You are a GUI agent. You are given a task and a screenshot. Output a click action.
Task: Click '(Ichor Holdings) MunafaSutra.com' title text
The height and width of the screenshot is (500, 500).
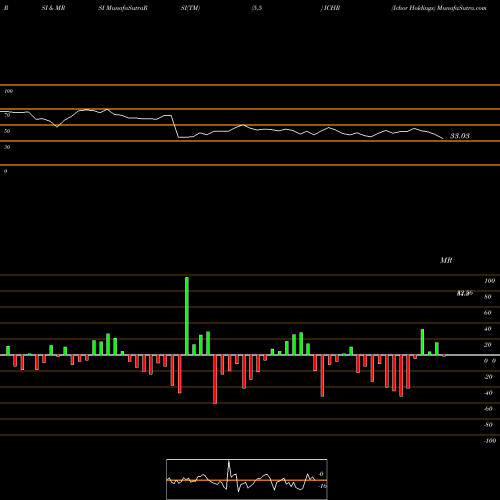pos(439,8)
